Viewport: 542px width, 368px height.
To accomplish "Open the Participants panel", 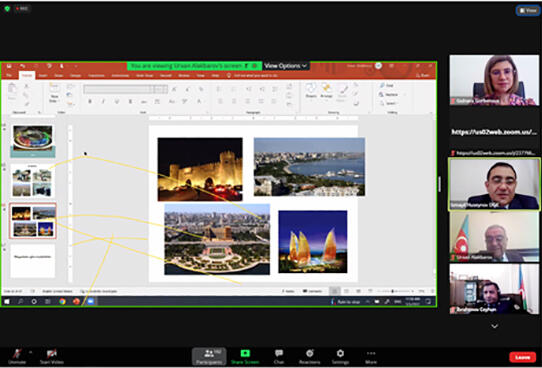I will [209, 357].
